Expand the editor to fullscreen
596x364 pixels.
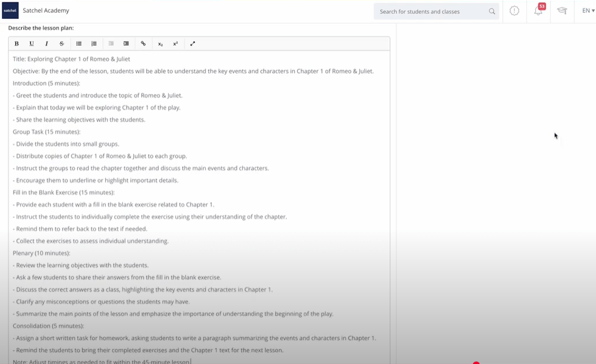[x=193, y=44]
